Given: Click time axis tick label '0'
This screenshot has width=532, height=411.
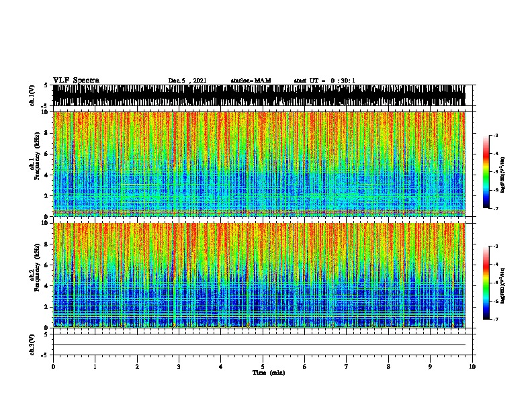Looking at the screenshot, I should [53, 367].
